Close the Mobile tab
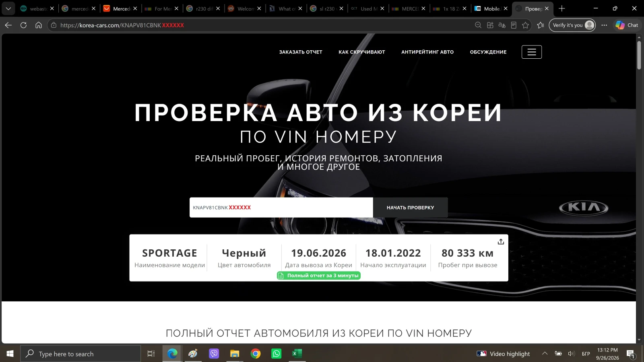This screenshot has width=644, height=362. (506, 8)
